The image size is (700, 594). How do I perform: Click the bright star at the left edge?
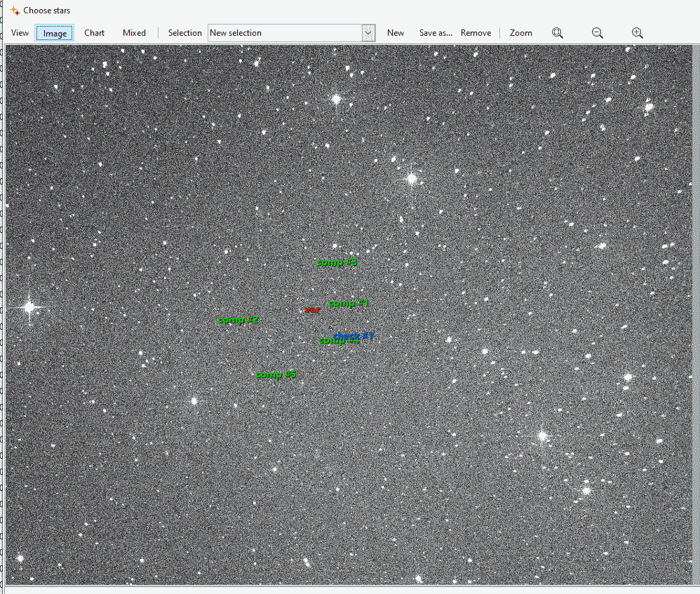click(29, 307)
